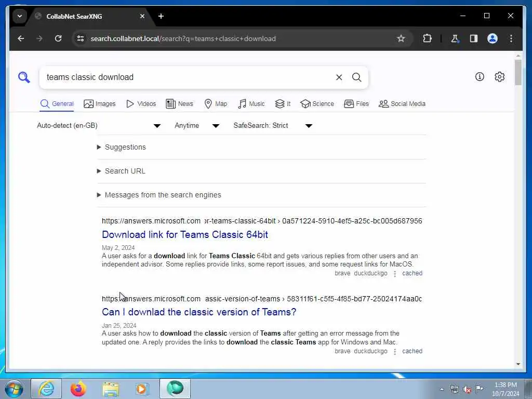This screenshot has width=532, height=399.
Task: Open SearXNG preferences gear icon
Action: pyautogui.click(x=499, y=77)
